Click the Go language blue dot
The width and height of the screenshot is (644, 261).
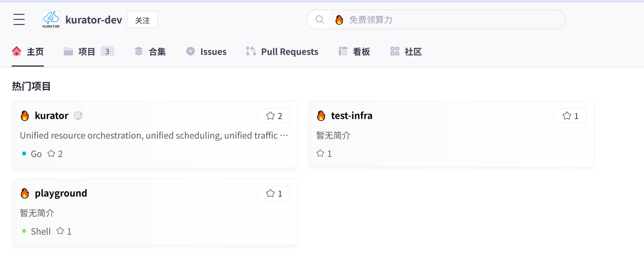pos(24,154)
